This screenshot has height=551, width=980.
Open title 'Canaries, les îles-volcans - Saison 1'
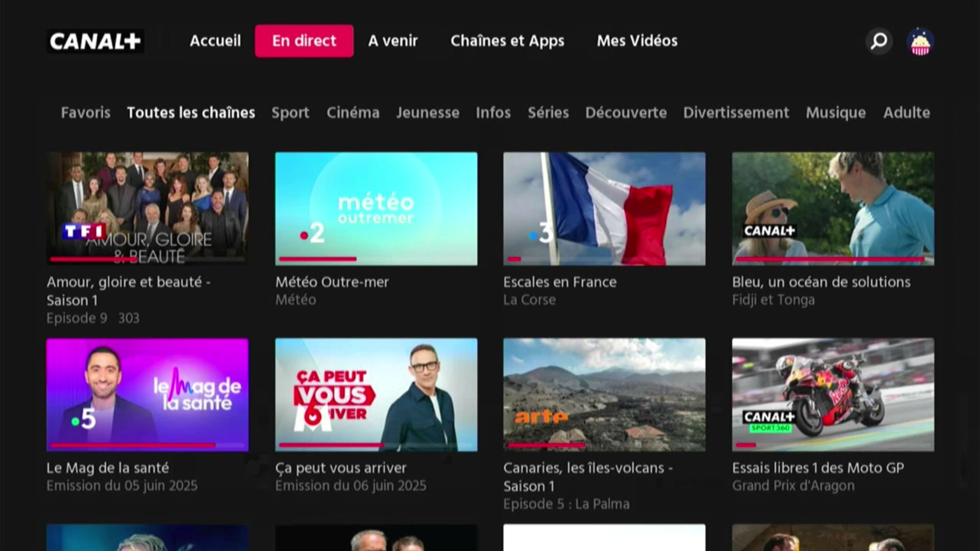point(588,477)
